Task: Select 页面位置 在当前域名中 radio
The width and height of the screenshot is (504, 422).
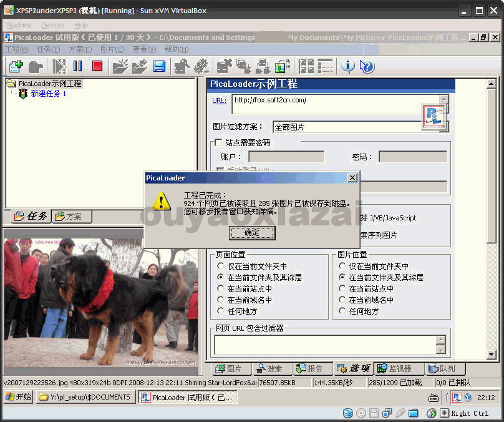Action: click(221, 300)
